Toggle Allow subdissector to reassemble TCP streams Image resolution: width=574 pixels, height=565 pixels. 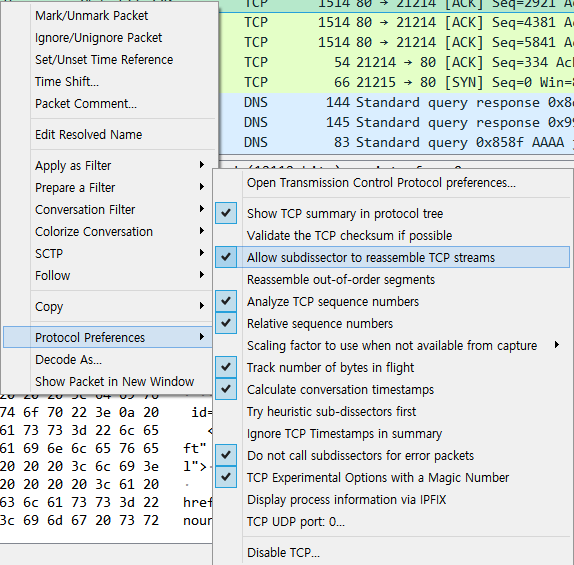[x=392, y=257]
